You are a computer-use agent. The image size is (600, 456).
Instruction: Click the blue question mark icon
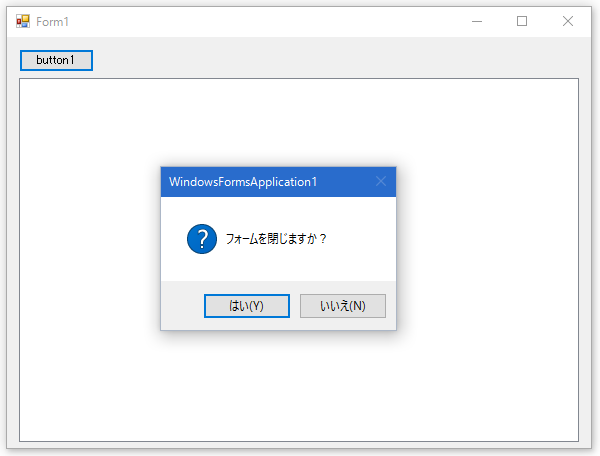[x=202, y=239]
